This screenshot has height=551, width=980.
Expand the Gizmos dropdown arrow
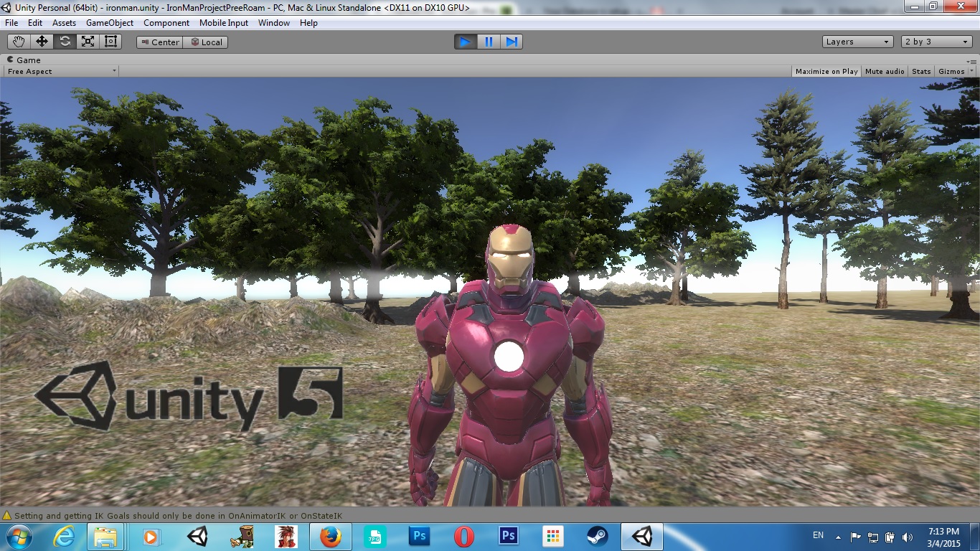pyautogui.click(x=972, y=71)
